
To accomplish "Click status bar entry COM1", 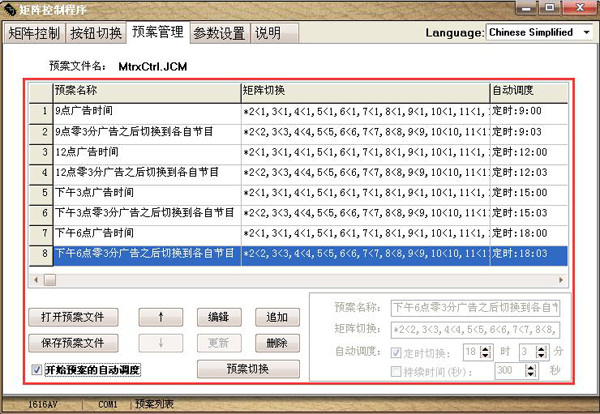I will coord(108,404).
